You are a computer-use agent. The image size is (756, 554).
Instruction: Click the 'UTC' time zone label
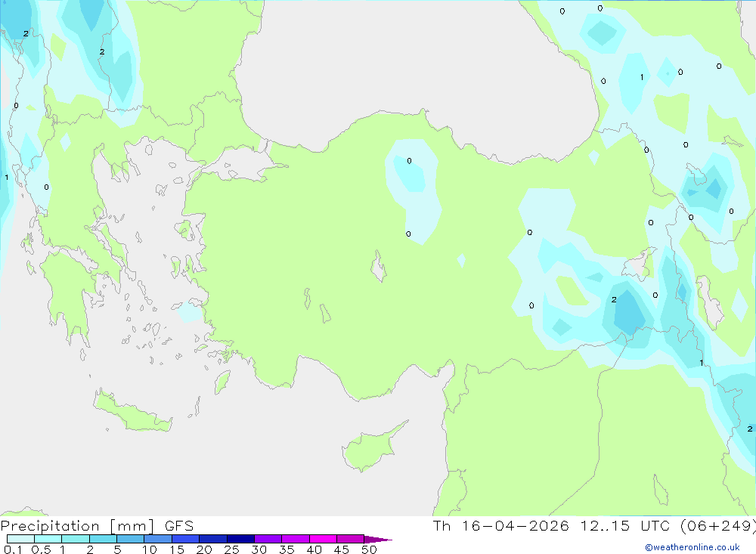point(655,525)
